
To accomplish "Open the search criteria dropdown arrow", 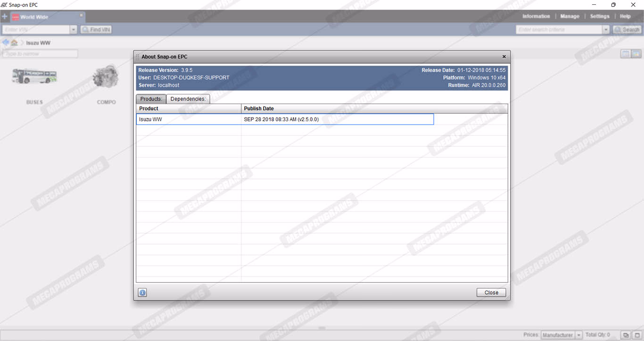I will (x=606, y=30).
